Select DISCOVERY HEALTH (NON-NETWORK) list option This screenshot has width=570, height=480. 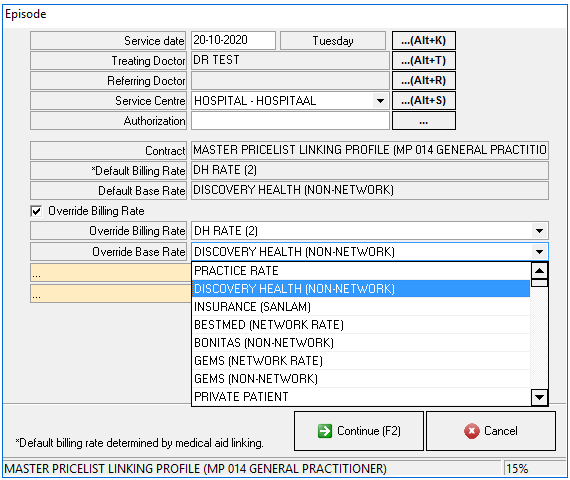361,289
